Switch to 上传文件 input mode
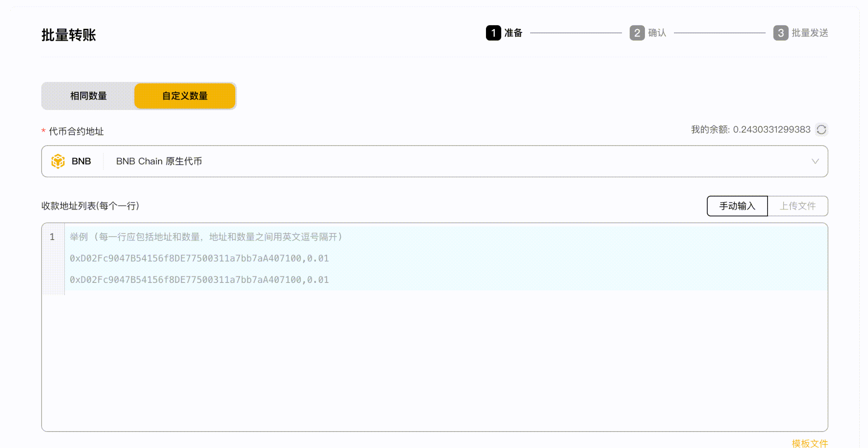The width and height of the screenshot is (868, 448). pyautogui.click(x=797, y=206)
